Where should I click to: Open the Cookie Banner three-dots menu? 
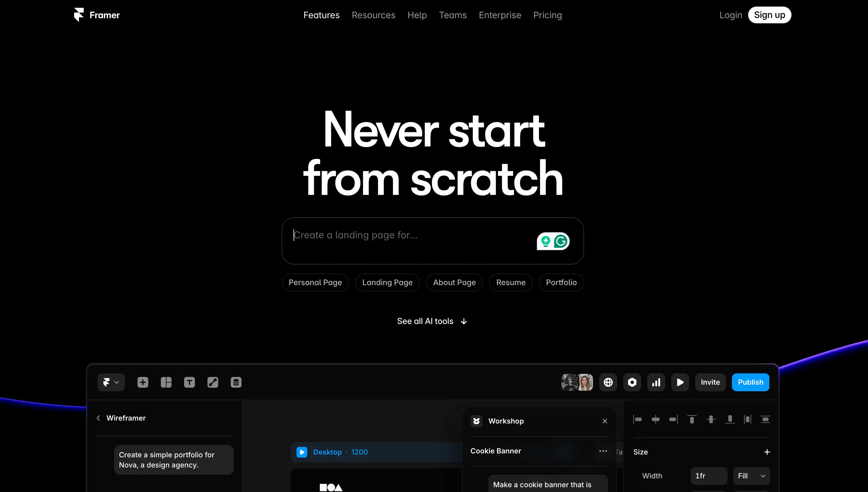tap(603, 451)
